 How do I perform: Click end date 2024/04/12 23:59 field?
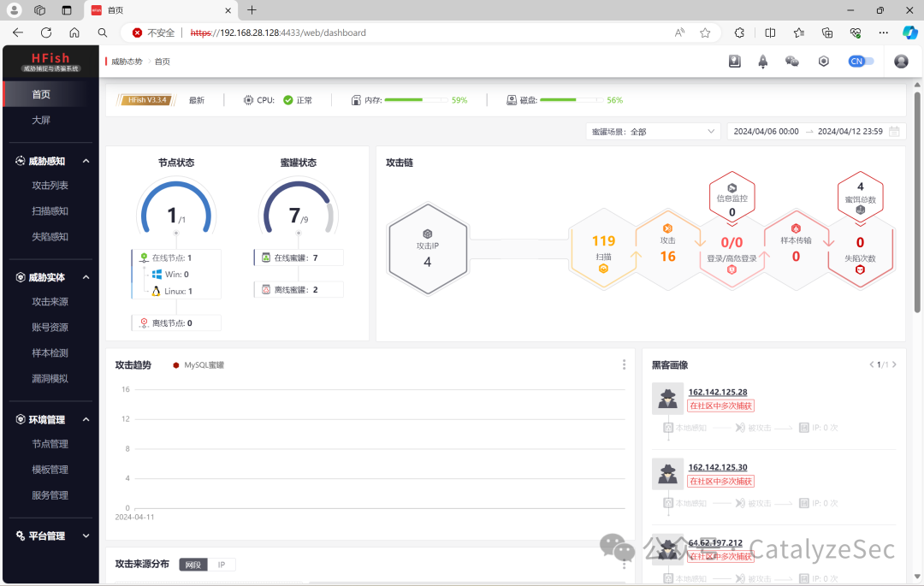pos(850,132)
